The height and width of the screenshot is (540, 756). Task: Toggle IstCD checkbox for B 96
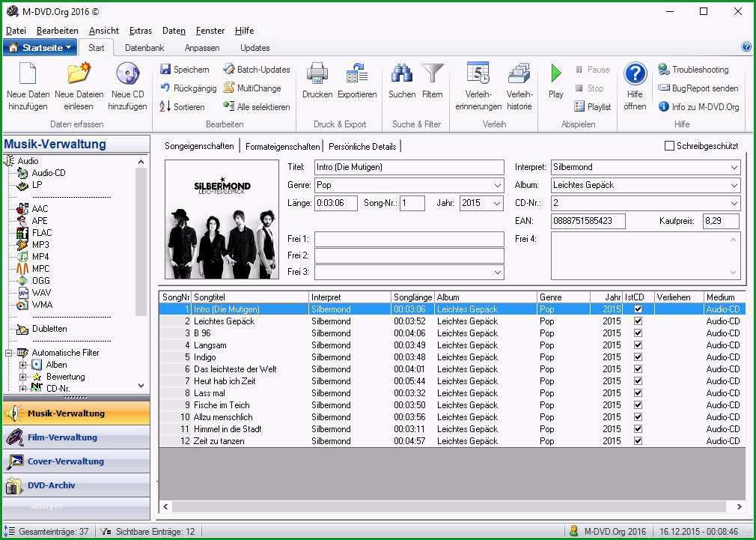pyautogui.click(x=638, y=333)
